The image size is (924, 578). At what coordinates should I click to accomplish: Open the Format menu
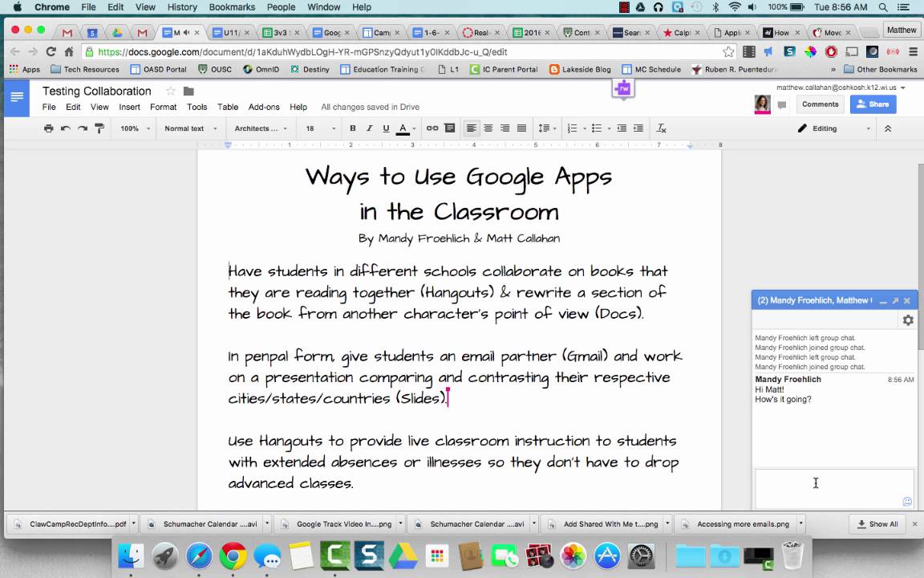tap(164, 107)
